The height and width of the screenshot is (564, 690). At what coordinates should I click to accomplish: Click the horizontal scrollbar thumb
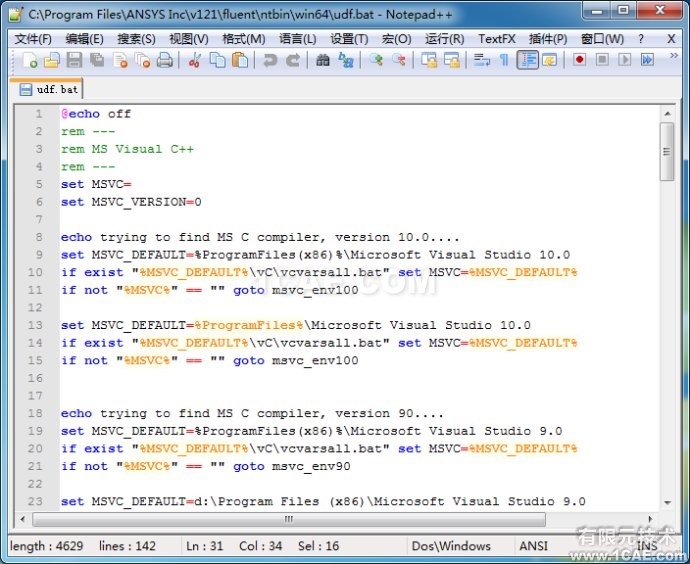click(x=289, y=520)
